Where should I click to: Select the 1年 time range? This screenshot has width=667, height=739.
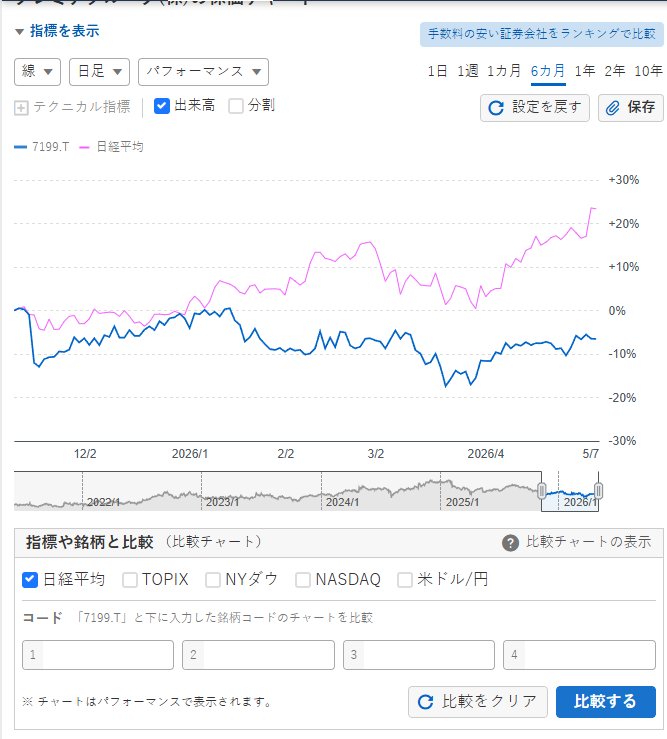tap(585, 71)
